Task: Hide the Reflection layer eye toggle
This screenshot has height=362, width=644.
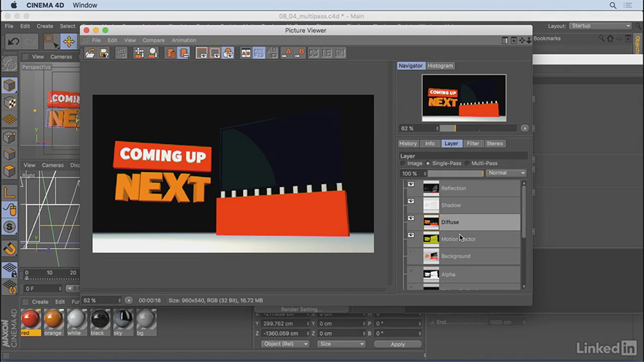Action: pos(411,184)
